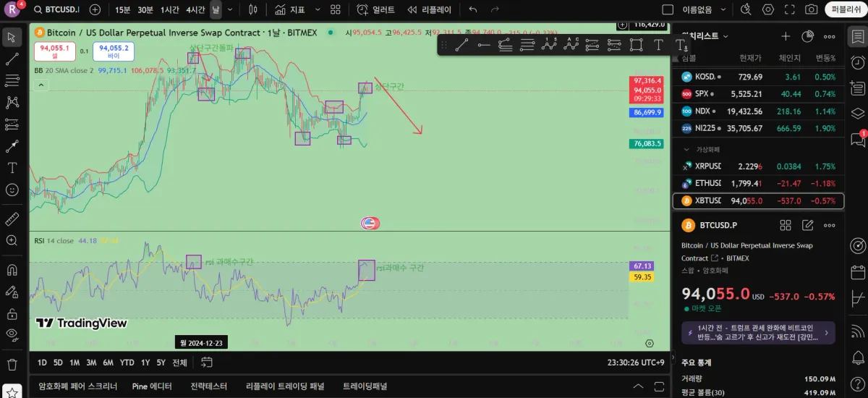Viewport: 868px width, 398px height.
Task: Open the forecasting and measurement tools
Action: 12,124
